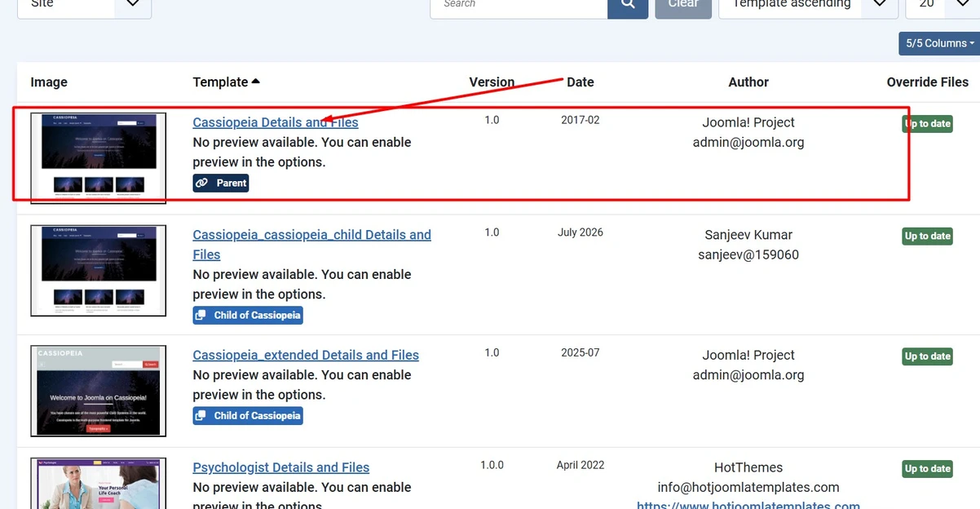980x509 pixels.
Task: Click the Image column header
Action: point(49,82)
